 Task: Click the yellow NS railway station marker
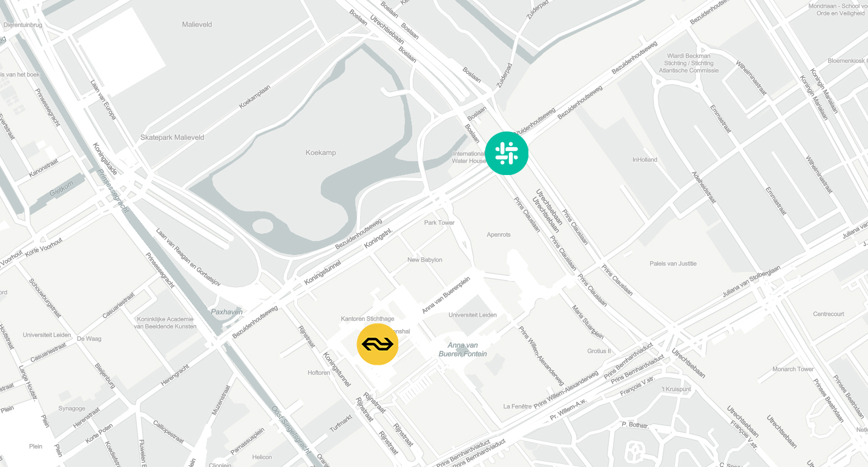tap(378, 345)
